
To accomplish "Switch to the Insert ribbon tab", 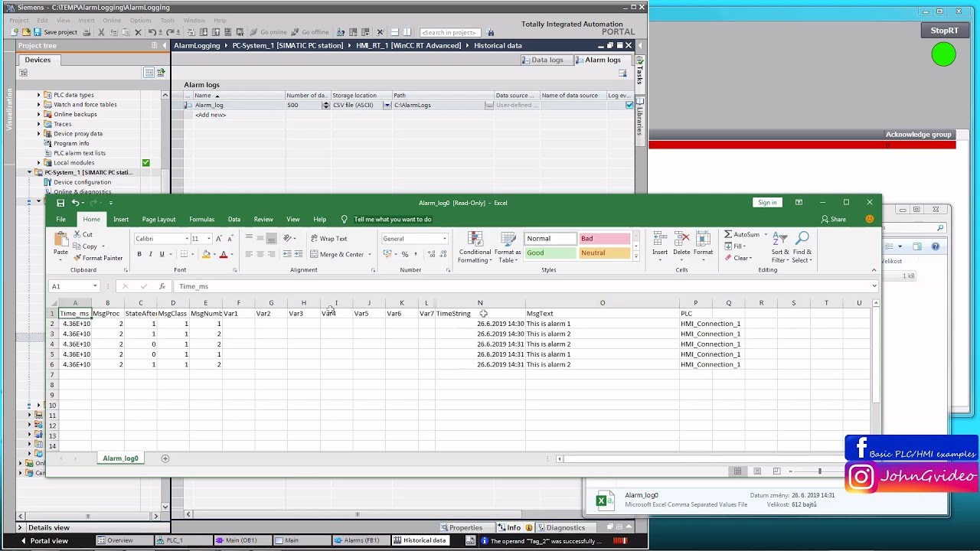I will (121, 220).
